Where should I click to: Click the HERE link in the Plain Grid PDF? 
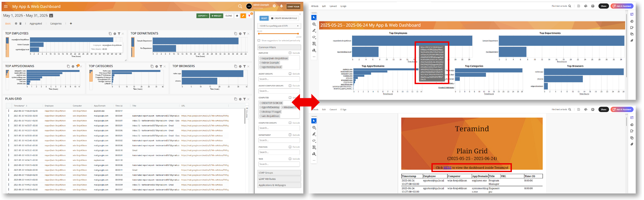447,168
